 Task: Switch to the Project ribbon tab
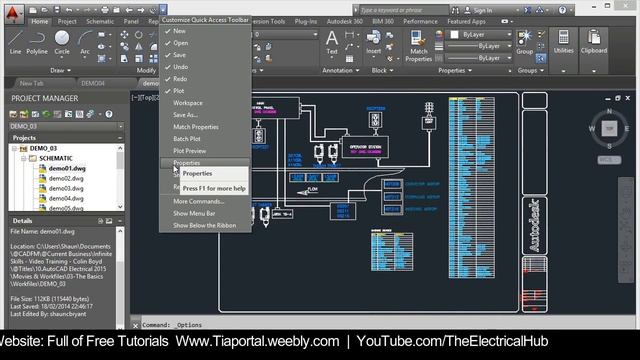click(67, 21)
